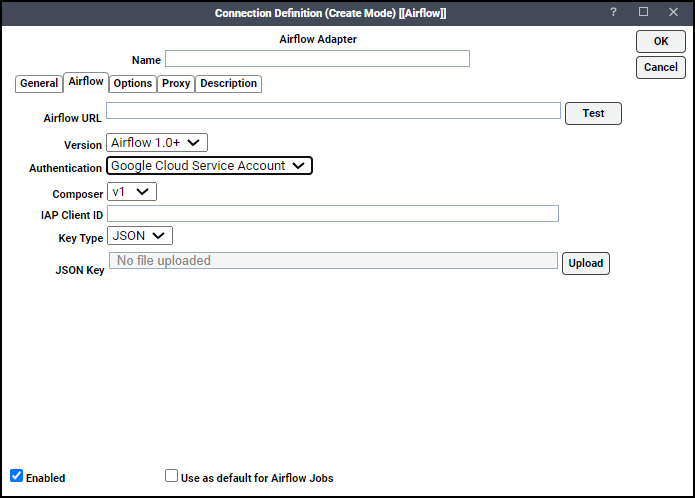
Task: Click the Airflow URL label
Action: click(x=72, y=118)
